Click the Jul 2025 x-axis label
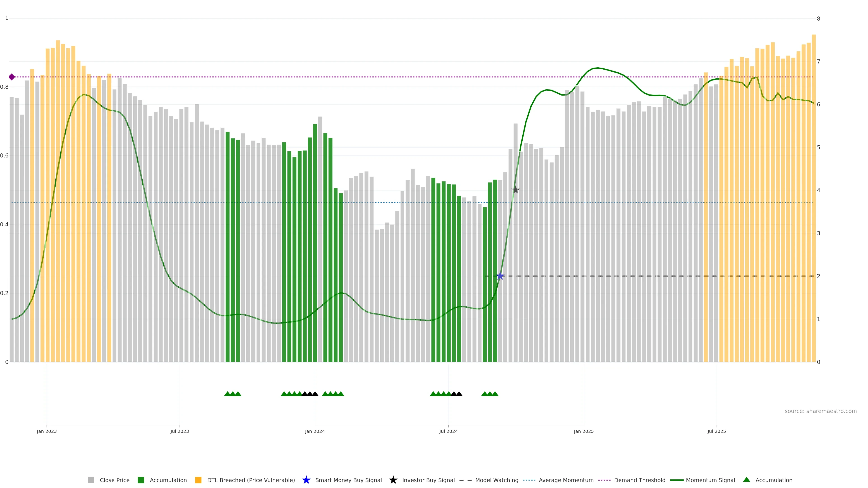 717,431
